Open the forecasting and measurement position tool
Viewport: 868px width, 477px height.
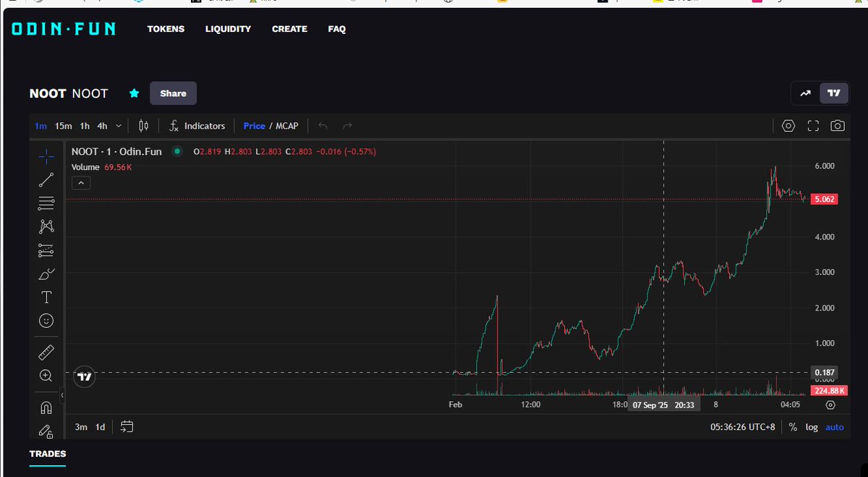coord(46,250)
